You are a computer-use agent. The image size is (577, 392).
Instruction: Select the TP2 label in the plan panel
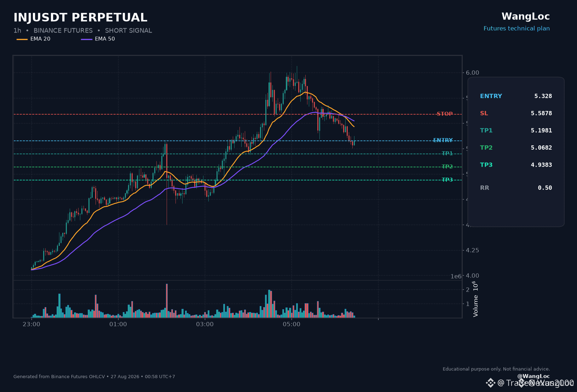[x=486, y=148]
